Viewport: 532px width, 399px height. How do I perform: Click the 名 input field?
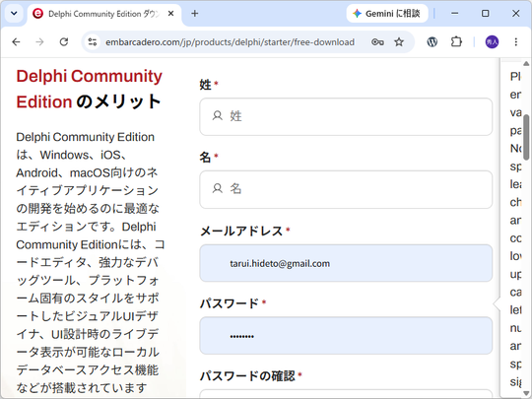[x=346, y=189]
